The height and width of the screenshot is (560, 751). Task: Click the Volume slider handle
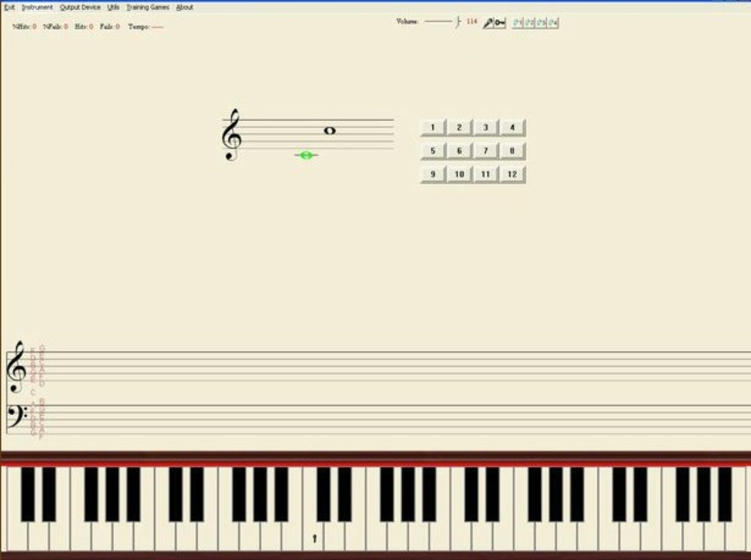[x=458, y=22]
